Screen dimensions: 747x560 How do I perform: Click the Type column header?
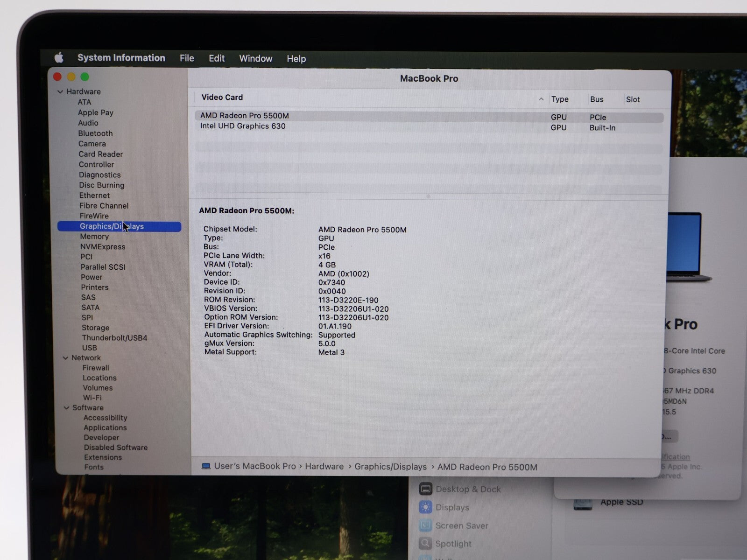(x=560, y=99)
